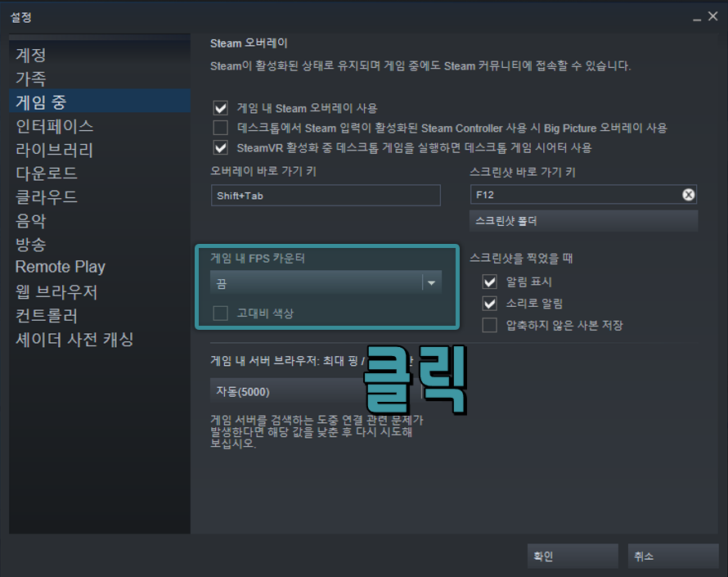Select Remote Play in the sidebar
The width and height of the screenshot is (728, 577).
tap(60, 267)
